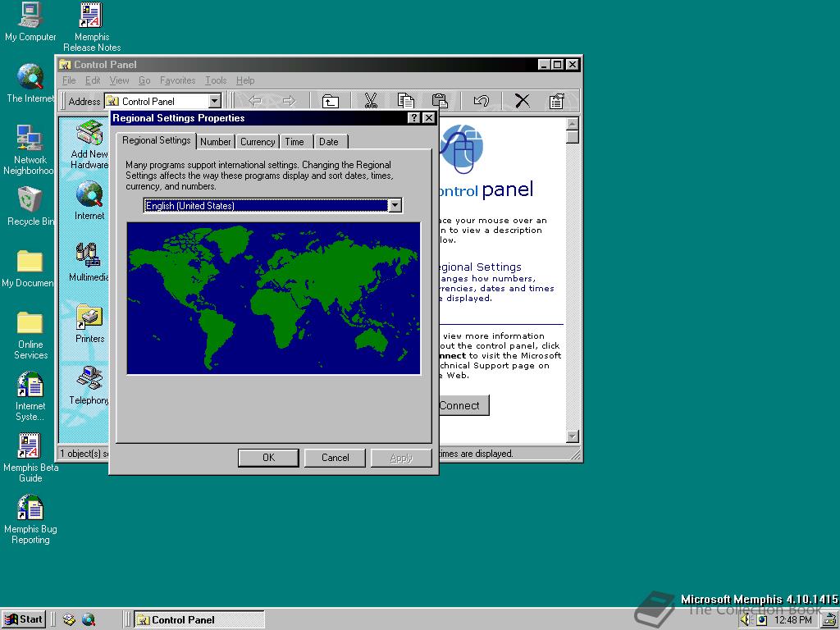This screenshot has height=630, width=840.
Task: Open the Help menu in Control Panel
Action: [x=245, y=80]
